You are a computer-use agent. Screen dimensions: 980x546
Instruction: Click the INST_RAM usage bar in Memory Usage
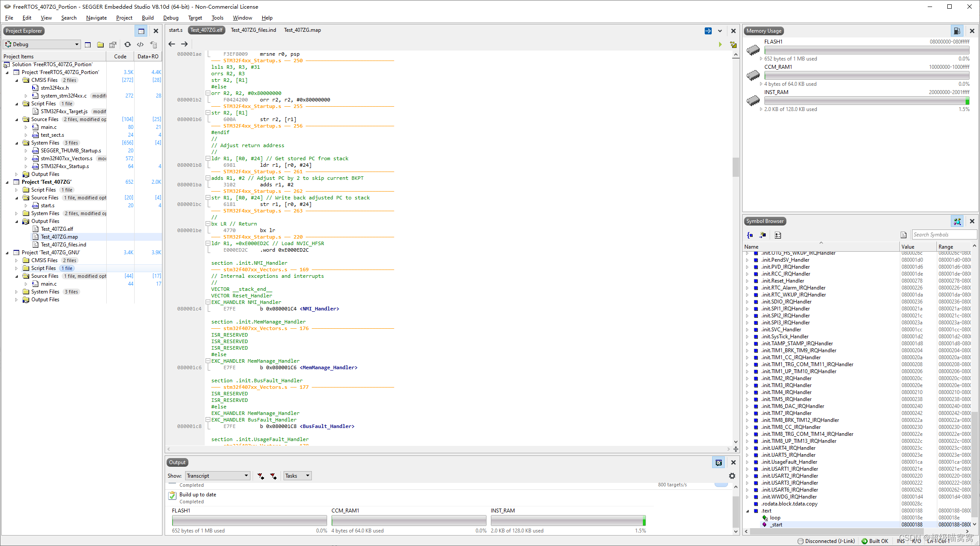click(x=867, y=101)
